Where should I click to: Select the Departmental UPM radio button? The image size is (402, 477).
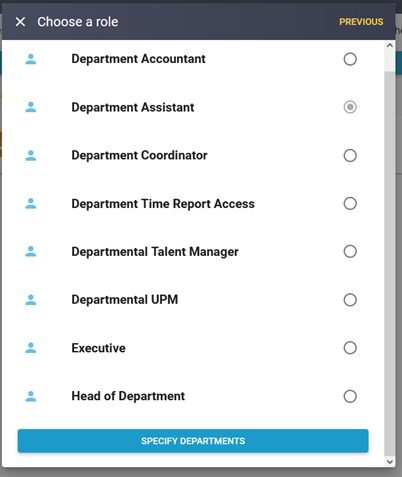point(350,300)
